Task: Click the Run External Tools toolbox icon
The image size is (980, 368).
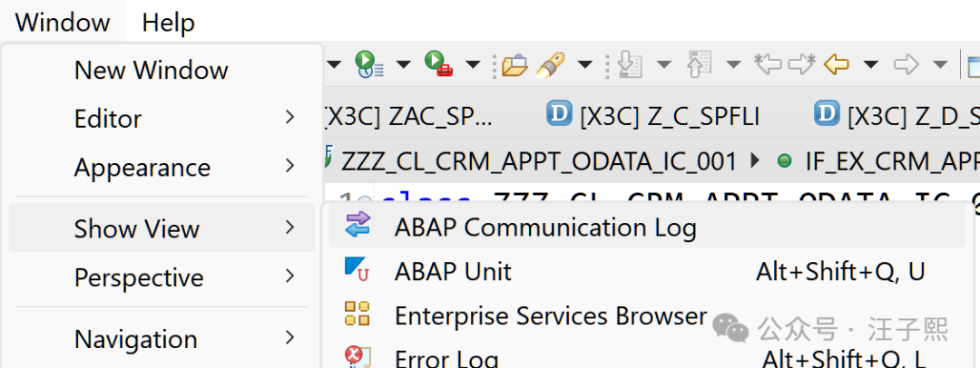Action: [x=439, y=63]
